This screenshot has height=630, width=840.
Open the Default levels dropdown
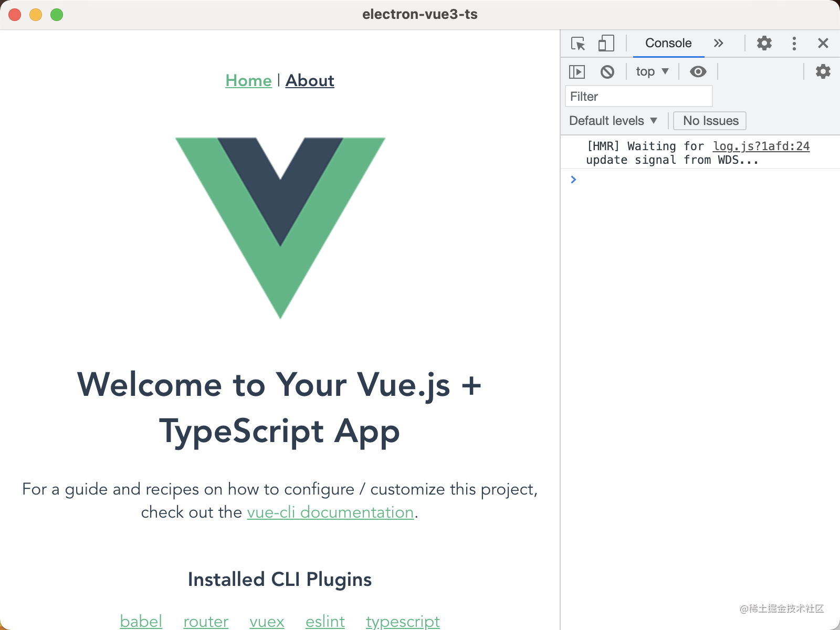[x=613, y=121]
